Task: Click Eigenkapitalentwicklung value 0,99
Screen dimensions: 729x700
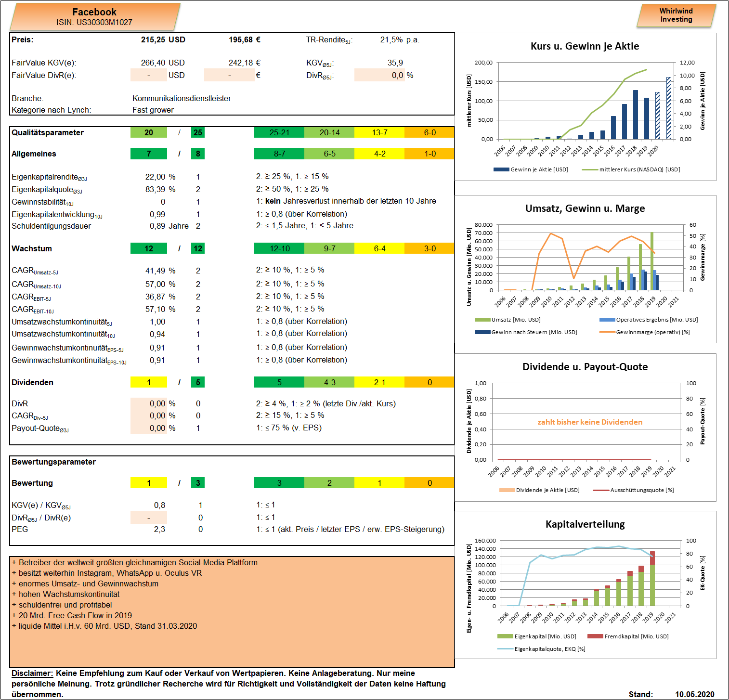Action: point(157,215)
